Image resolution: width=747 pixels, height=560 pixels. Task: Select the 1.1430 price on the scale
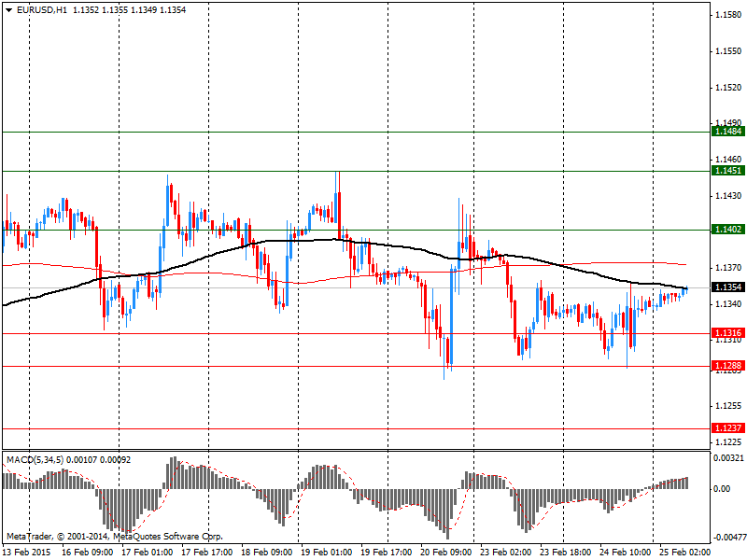coord(728,196)
